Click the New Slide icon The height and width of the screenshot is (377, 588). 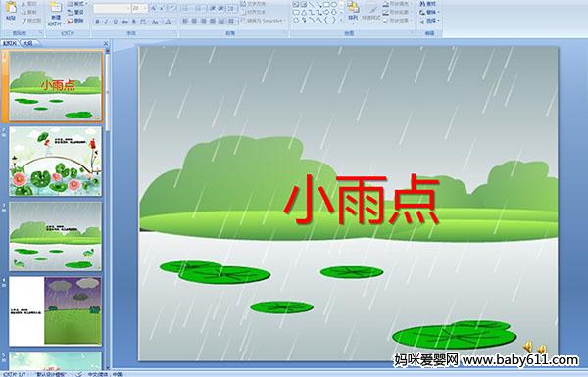click(x=56, y=8)
